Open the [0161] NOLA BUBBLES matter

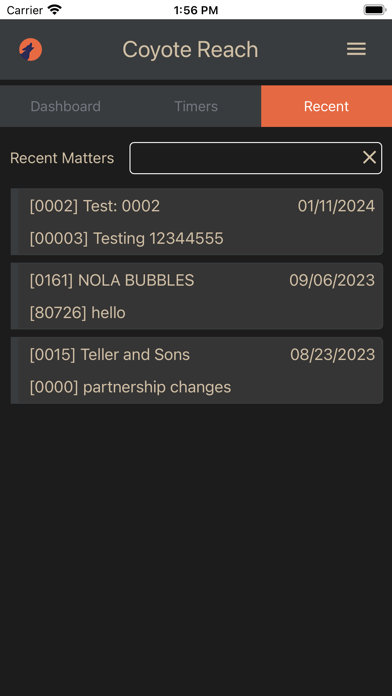pos(112,281)
